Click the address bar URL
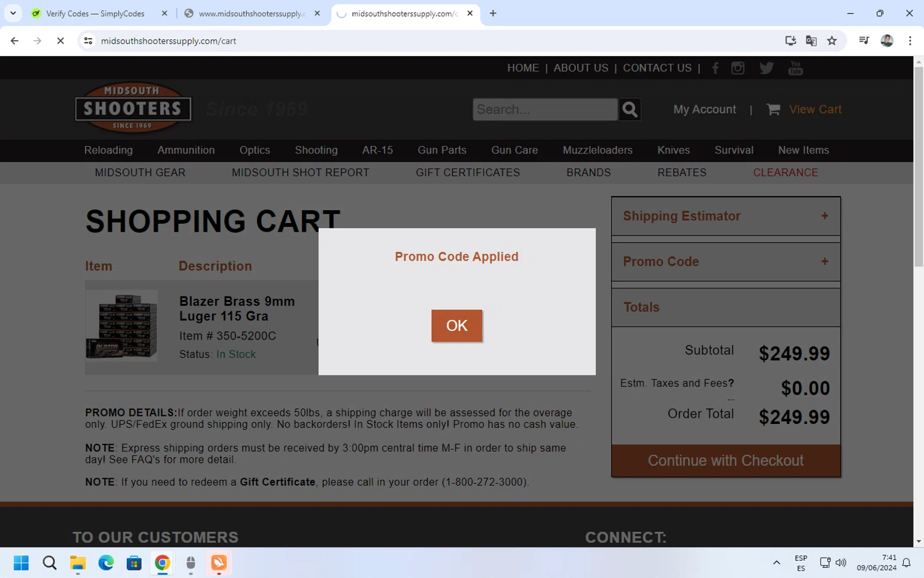This screenshot has width=924, height=578. (x=169, y=41)
